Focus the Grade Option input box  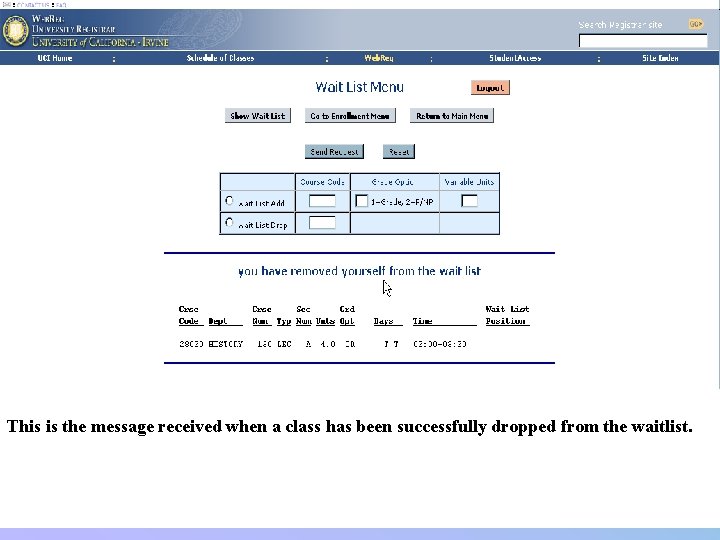[361, 201]
